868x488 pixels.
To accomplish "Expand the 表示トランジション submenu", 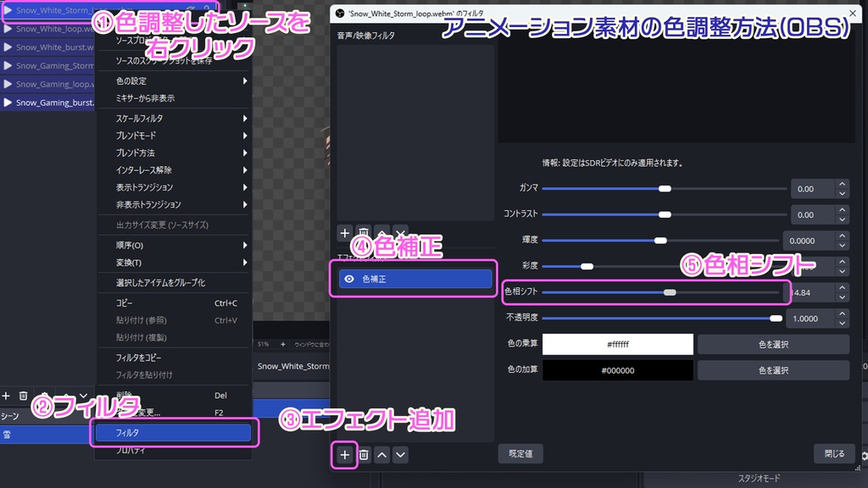I will pyautogui.click(x=174, y=187).
